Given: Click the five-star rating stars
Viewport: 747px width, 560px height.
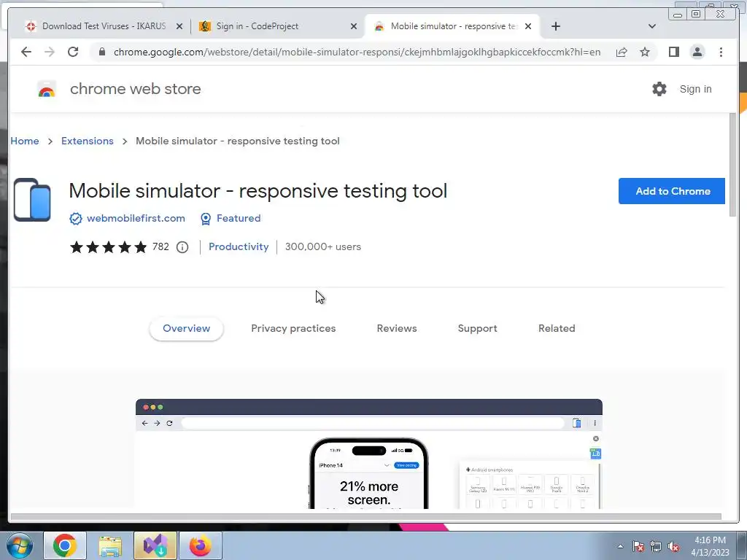Looking at the screenshot, I should coord(109,247).
